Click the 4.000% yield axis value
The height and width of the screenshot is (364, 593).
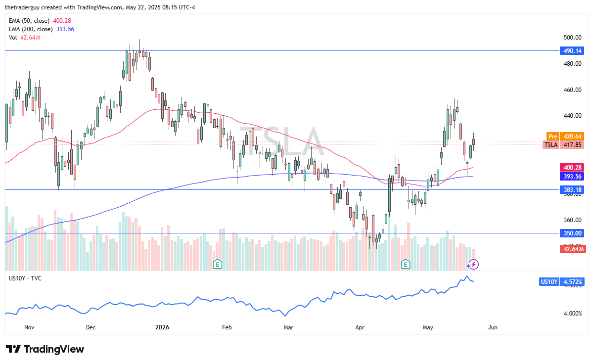pyautogui.click(x=573, y=314)
